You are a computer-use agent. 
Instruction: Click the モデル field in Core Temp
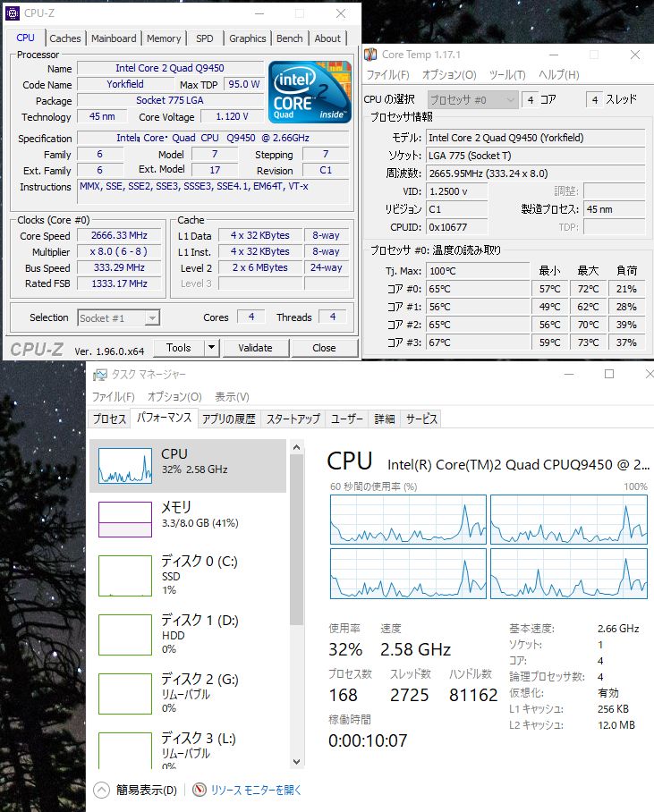click(x=535, y=138)
